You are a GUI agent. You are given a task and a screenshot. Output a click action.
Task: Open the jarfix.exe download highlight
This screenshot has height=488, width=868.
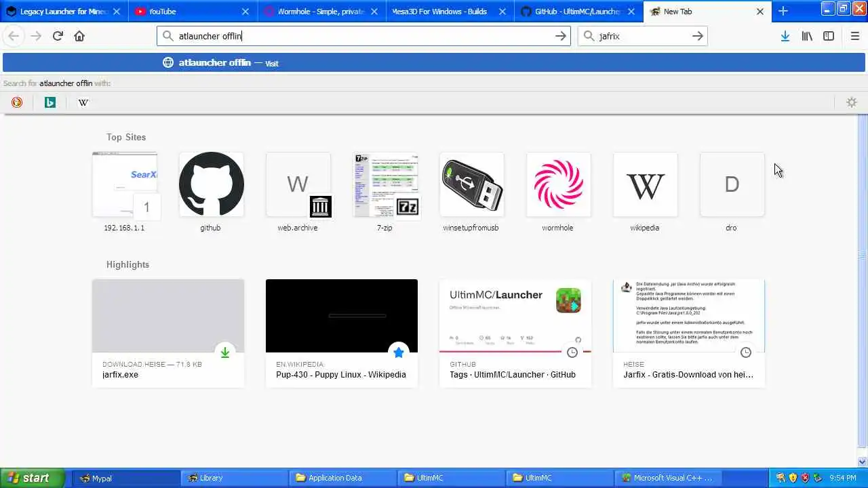click(x=168, y=333)
